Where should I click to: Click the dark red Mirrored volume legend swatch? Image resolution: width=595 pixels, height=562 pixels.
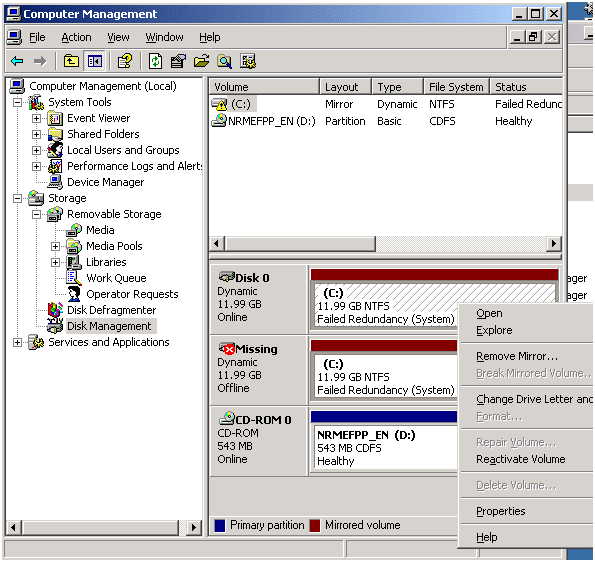[x=315, y=526]
